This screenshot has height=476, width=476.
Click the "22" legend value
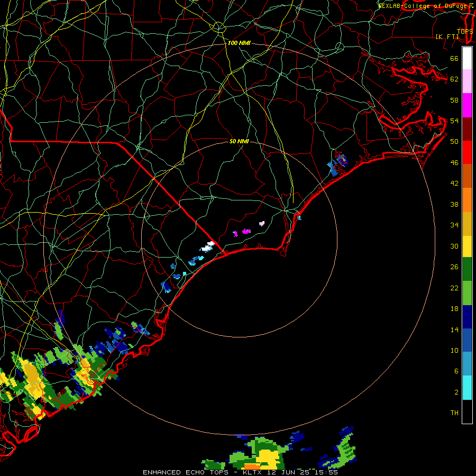[x=454, y=288]
